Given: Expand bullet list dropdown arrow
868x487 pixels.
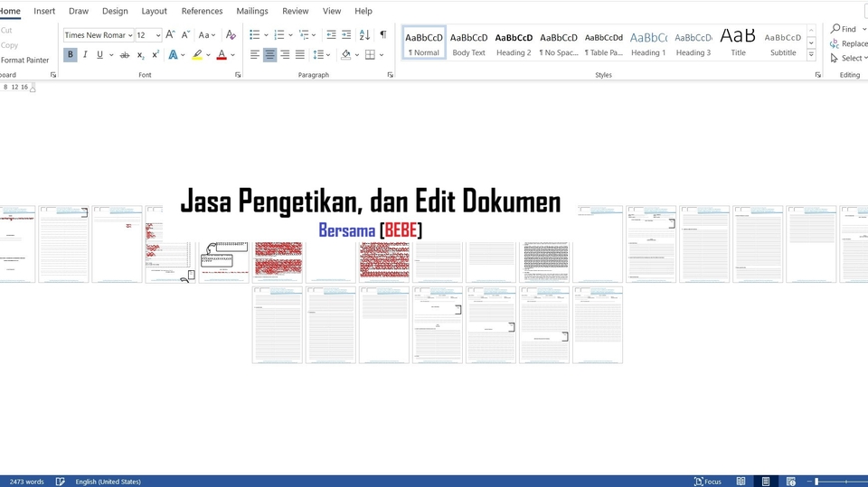Looking at the screenshot, I should point(266,35).
